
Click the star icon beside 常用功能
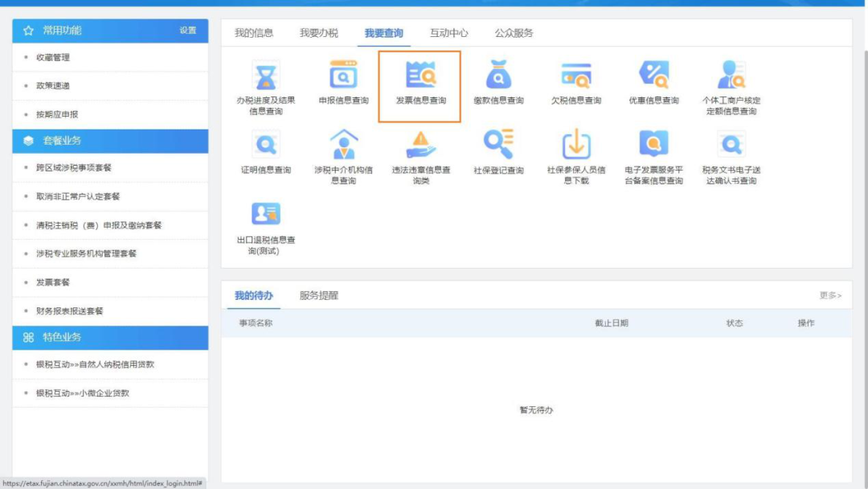tap(28, 31)
